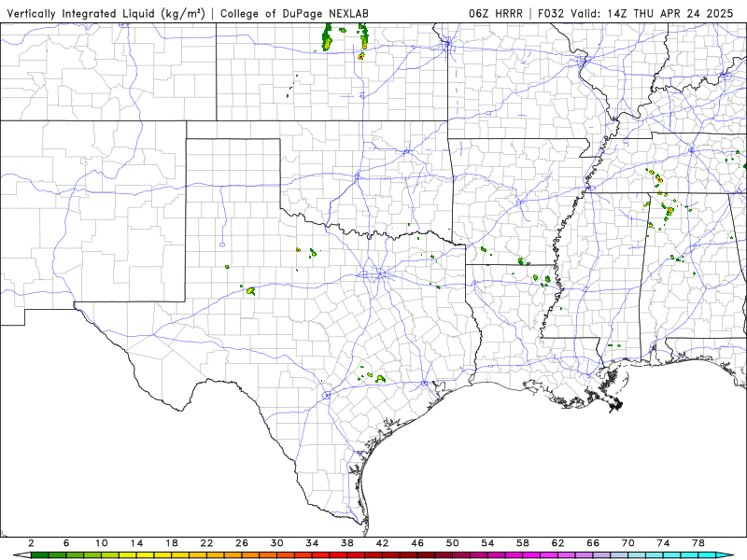Click the color scale label '74'
The image size is (747, 560).
coord(664,543)
